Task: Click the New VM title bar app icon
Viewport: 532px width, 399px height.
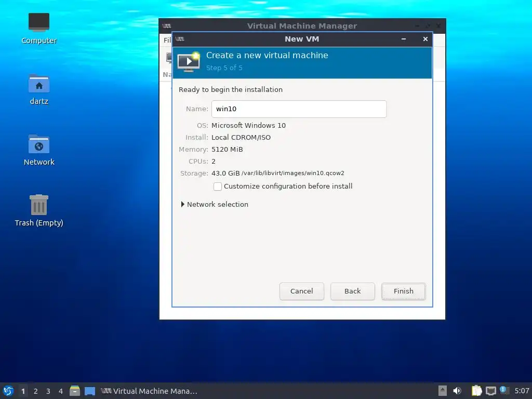Action: click(180, 39)
